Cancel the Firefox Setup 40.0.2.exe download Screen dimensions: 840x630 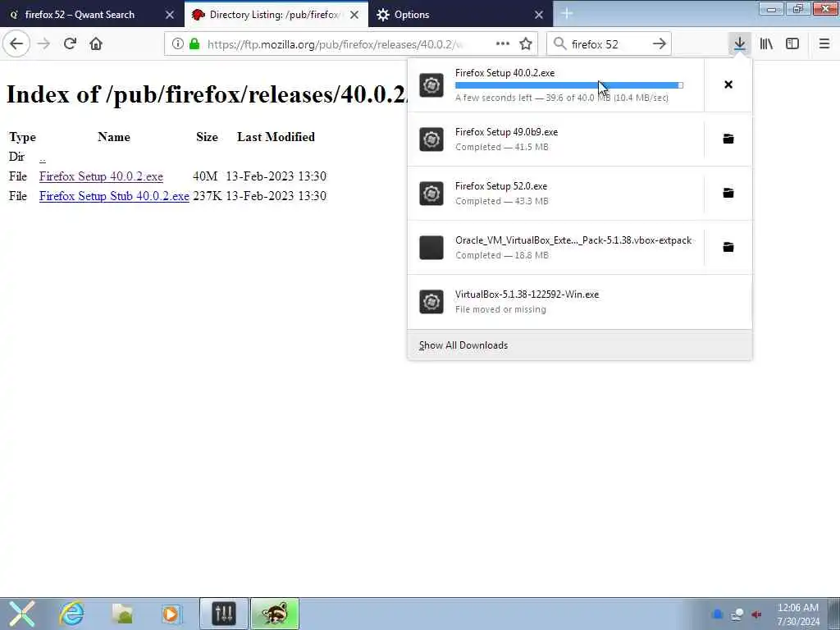click(728, 84)
